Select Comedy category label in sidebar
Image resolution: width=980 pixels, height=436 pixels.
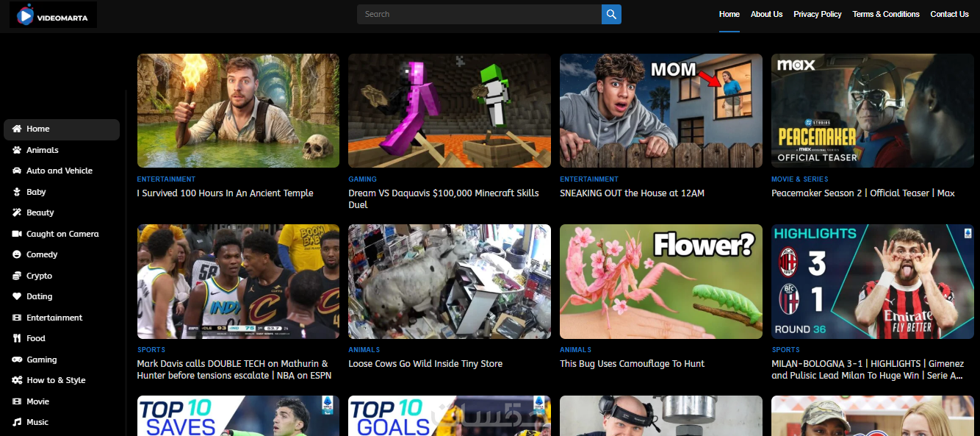pos(42,254)
